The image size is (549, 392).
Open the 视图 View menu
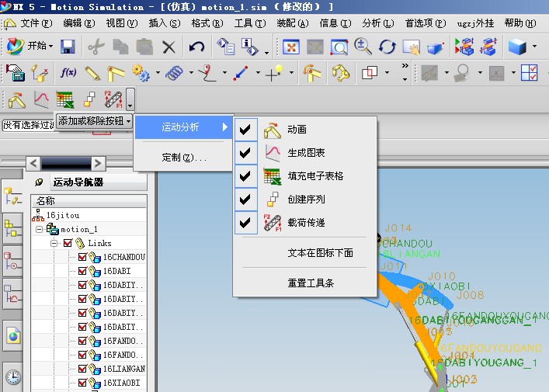pos(121,23)
